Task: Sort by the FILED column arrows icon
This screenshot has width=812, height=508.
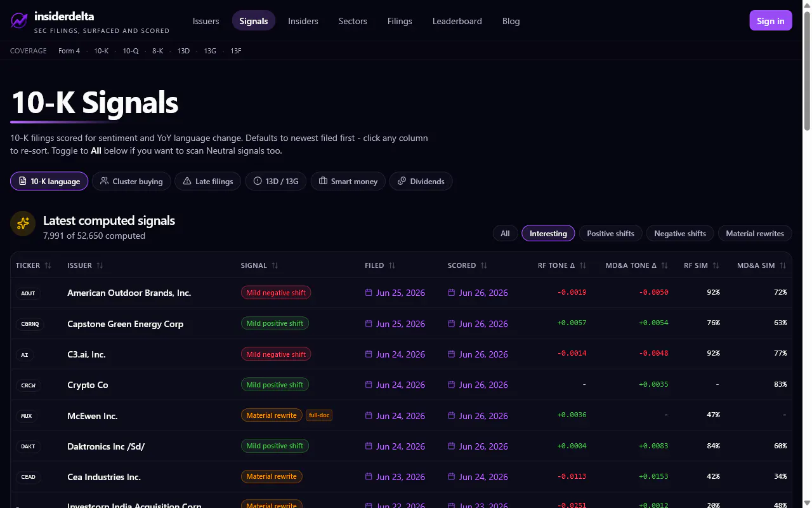Action: point(392,265)
